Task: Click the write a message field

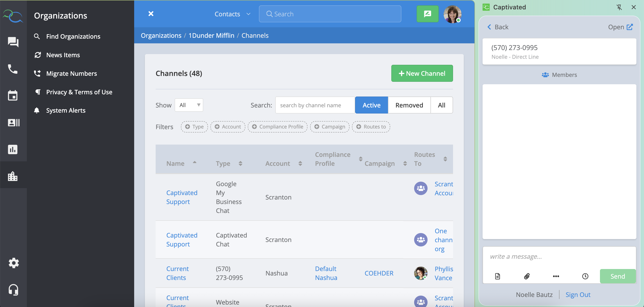Action: (559, 257)
